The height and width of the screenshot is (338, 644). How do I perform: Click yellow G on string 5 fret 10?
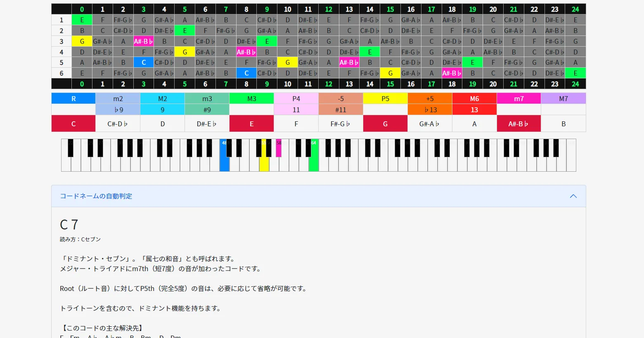(x=287, y=62)
